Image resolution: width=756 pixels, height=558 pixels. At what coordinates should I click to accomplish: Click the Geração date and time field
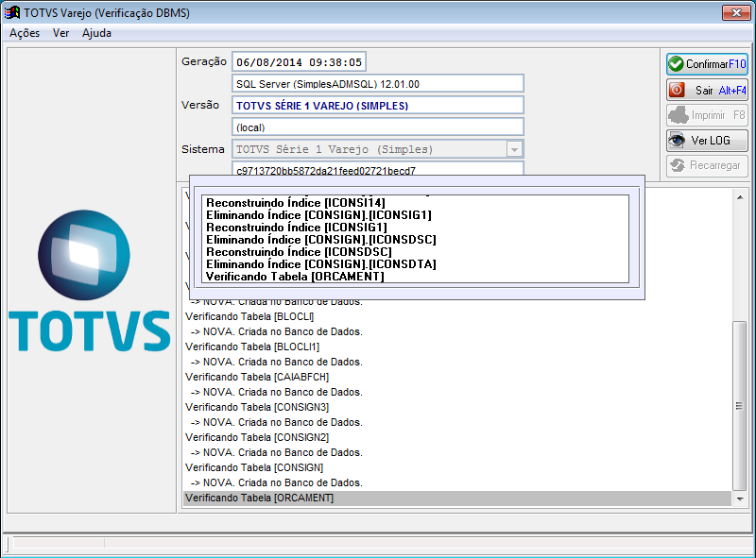[299, 62]
